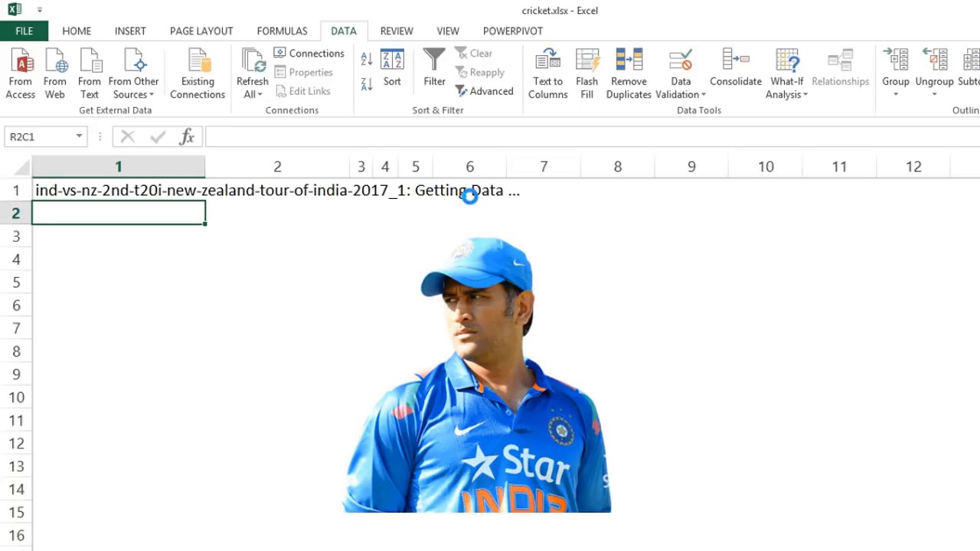Click cell with 'ind-vs-nz-2nd-t20i' text
Viewport: 980px width, 551px height.
point(119,191)
